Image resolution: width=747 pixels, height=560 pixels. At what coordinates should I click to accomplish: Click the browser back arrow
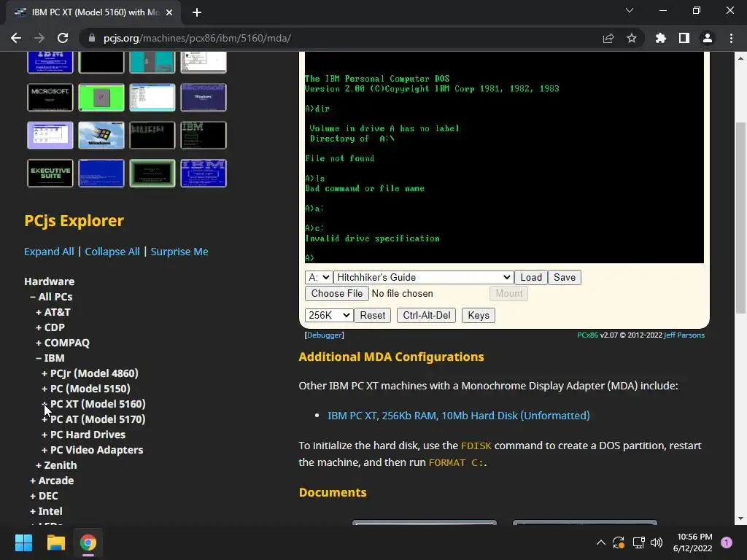click(16, 38)
